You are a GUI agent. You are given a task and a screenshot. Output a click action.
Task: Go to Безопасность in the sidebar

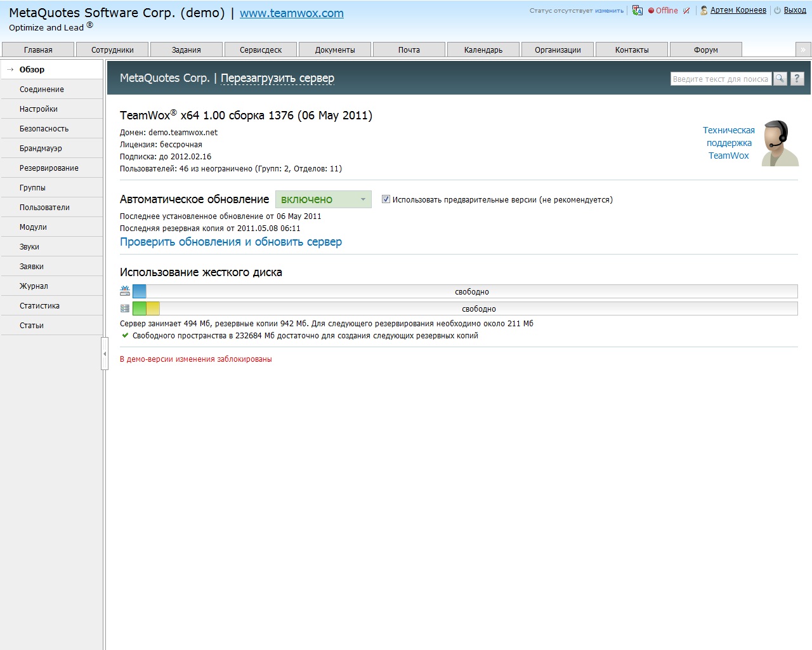click(x=51, y=129)
